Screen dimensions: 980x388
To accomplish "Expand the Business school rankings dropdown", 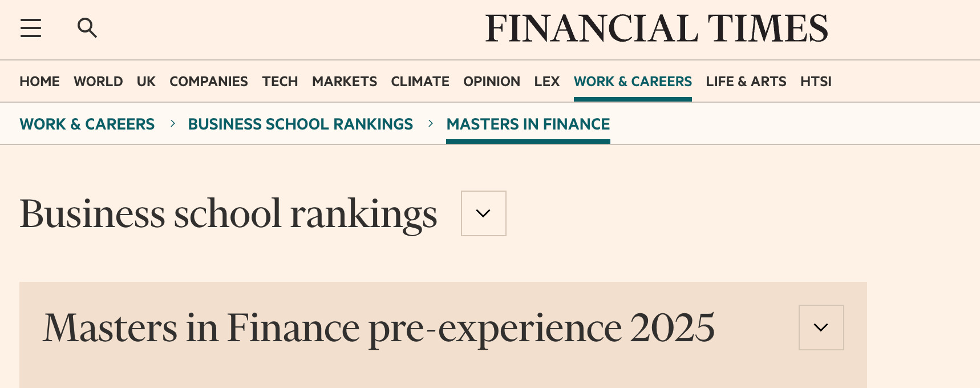I will point(483,213).
